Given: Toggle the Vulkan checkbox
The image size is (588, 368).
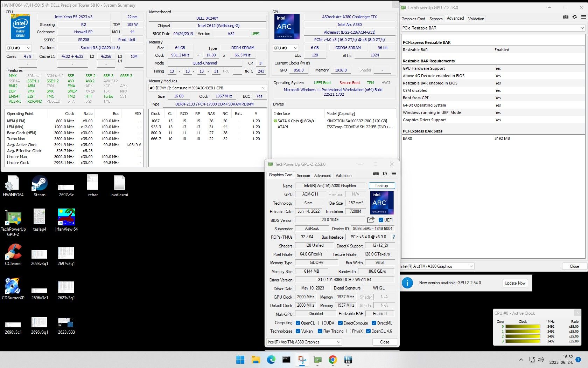Looking at the screenshot, I should pos(298,331).
